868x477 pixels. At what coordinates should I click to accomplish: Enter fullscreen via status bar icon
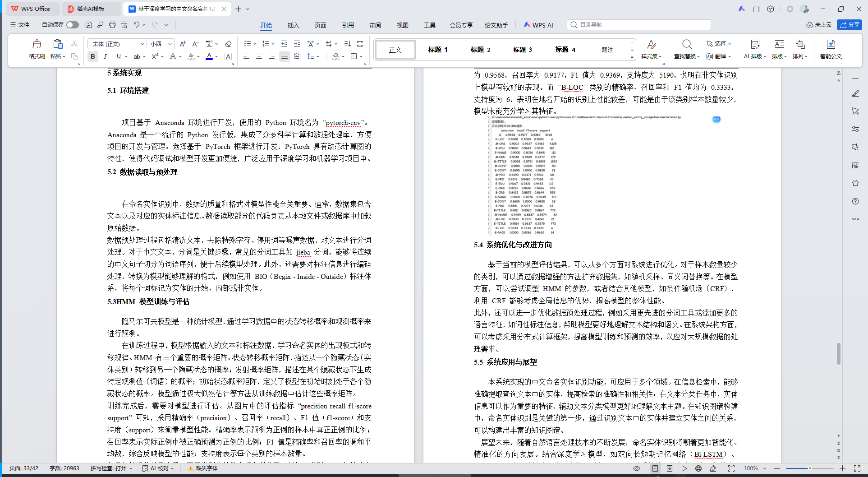coord(857,468)
